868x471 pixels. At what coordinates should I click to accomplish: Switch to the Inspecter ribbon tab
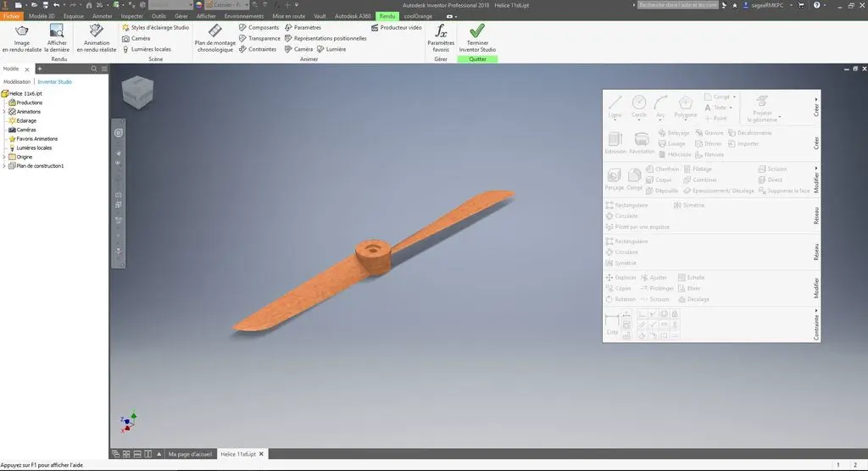coord(131,16)
